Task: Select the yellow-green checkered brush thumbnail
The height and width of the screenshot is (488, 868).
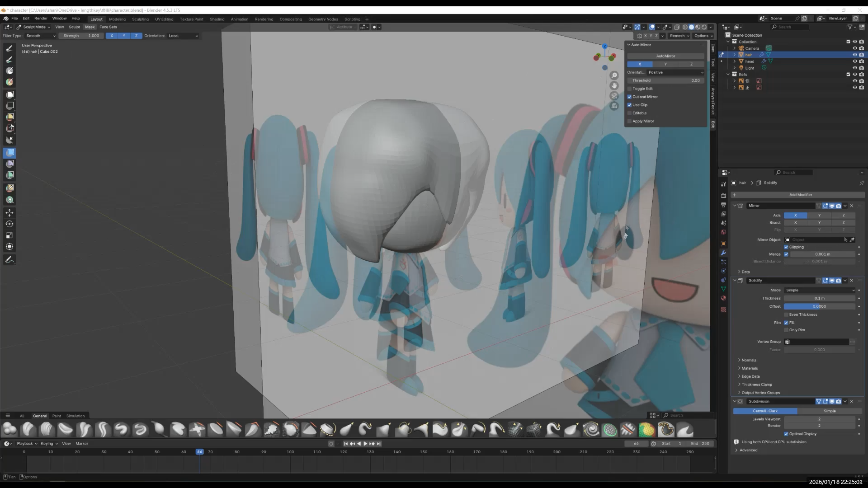Action: click(647, 430)
